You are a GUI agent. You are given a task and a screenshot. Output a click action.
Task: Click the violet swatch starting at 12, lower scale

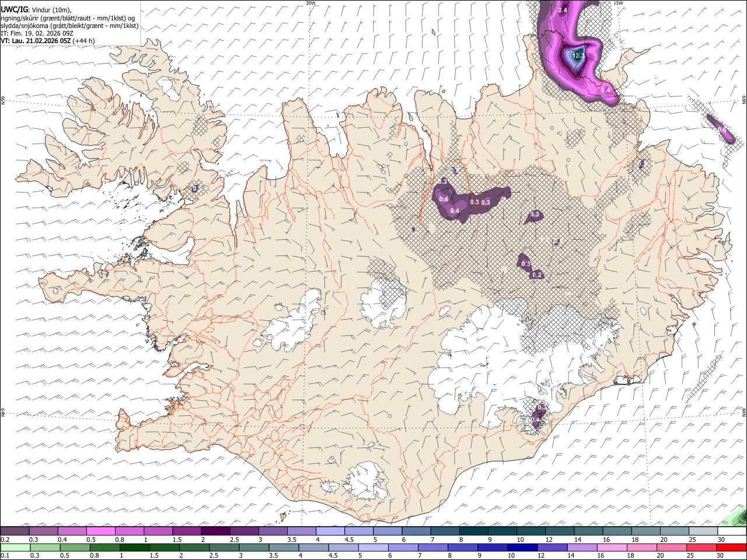coord(552,547)
